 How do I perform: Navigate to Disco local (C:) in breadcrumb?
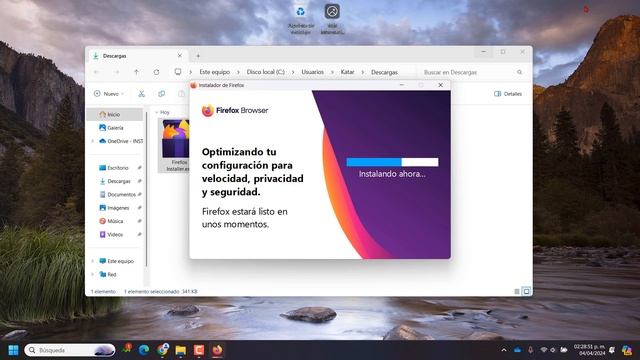[x=266, y=72]
